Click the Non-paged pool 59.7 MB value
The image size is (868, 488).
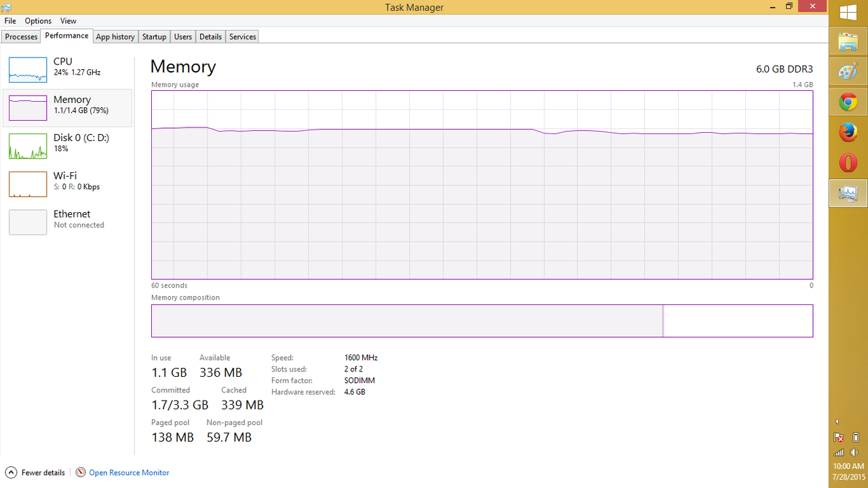tap(229, 437)
